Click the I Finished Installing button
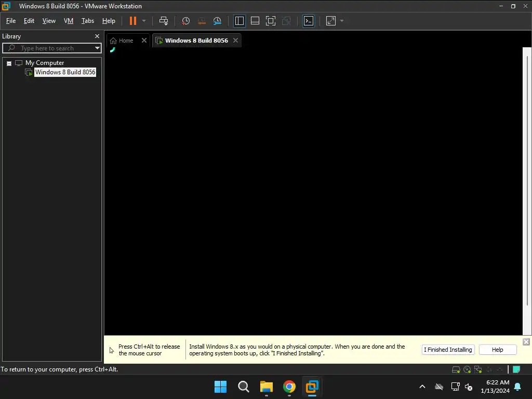The width and height of the screenshot is (532, 399). coord(448,350)
